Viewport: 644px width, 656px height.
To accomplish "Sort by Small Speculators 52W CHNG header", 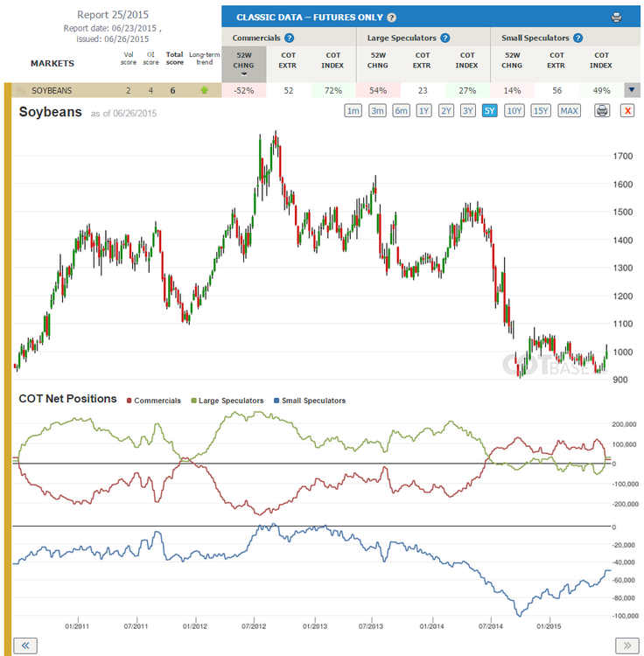I will tap(512, 60).
